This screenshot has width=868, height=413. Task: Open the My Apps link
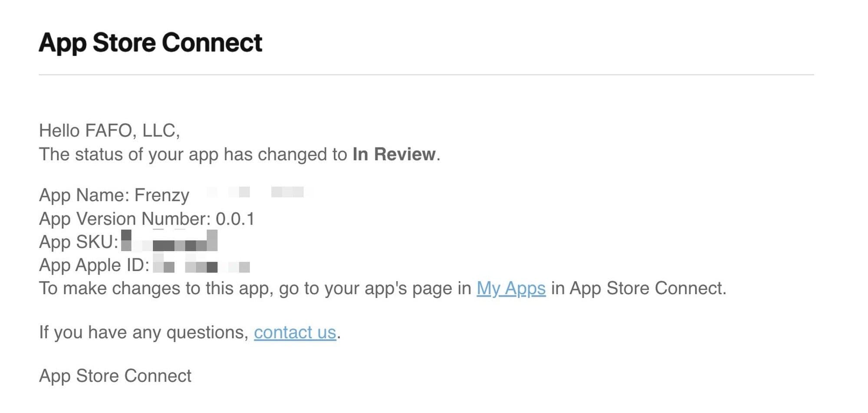tap(511, 288)
